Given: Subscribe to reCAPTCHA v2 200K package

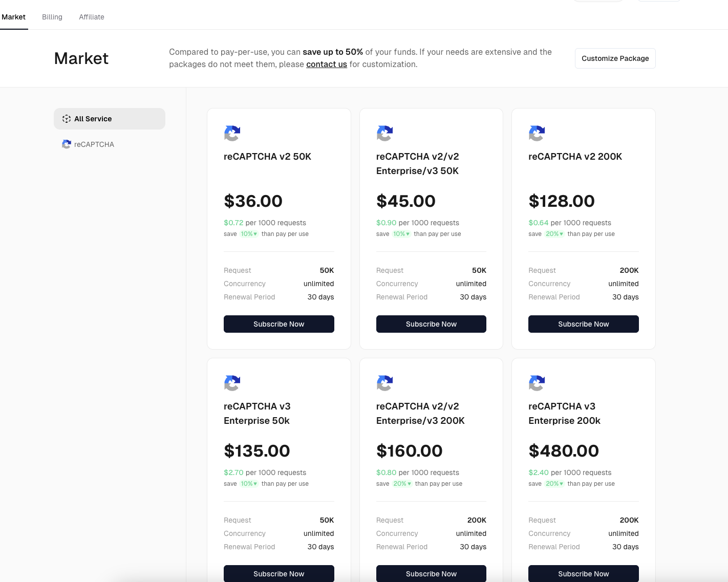Looking at the screenshot, I should coord(583,324).
